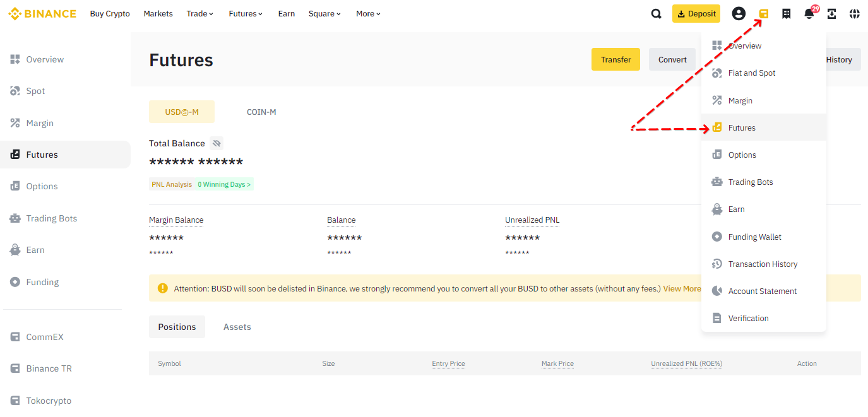The width and height of the screenshot is (868, 417).
Task: Click Balance label under Total Balance
Action: pos(342,220)
